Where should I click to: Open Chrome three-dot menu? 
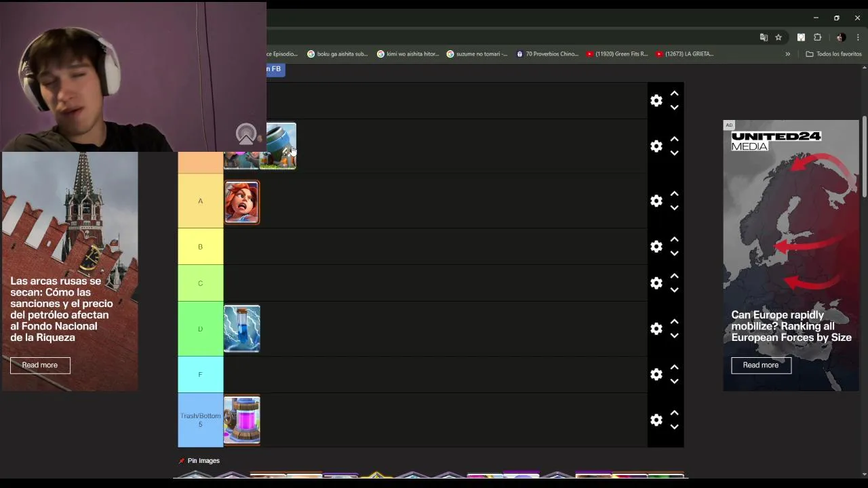coord(858,37)
